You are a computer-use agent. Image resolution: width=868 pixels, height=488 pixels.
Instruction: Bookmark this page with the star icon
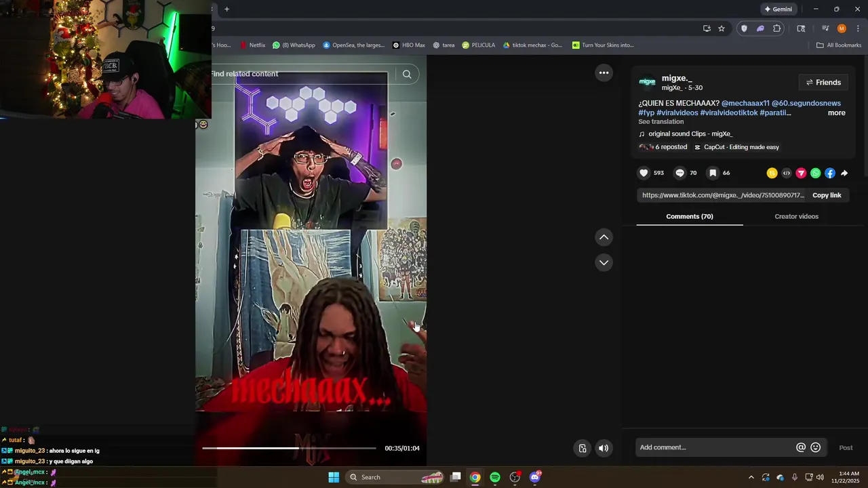722,28
